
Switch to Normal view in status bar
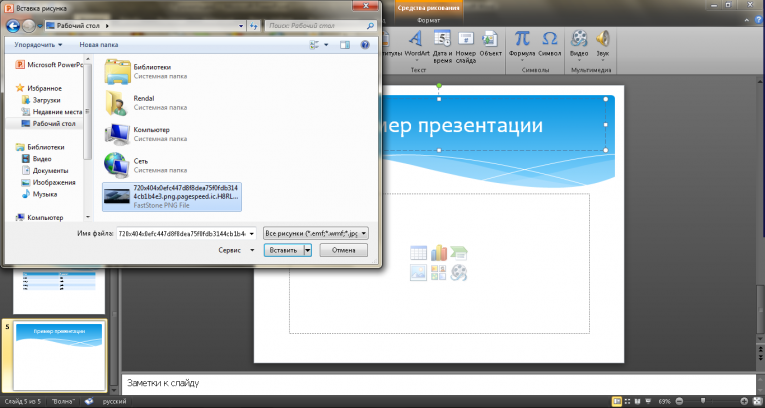617,401
